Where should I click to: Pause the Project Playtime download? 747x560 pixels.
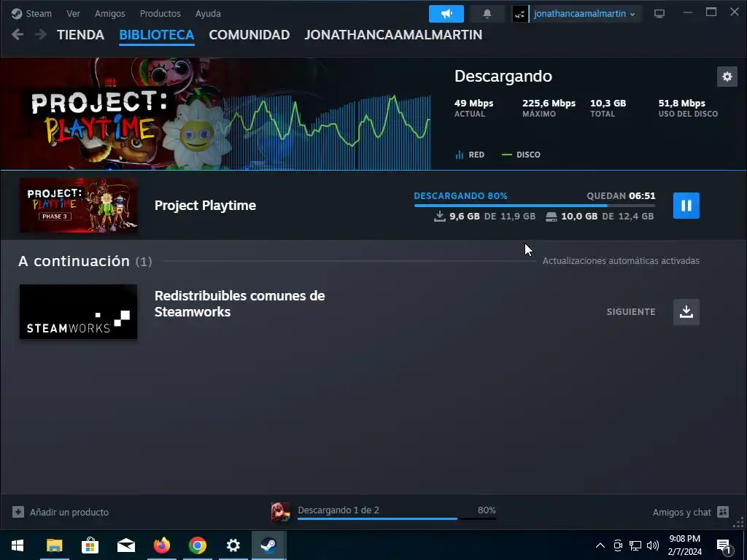pos(686,205)
